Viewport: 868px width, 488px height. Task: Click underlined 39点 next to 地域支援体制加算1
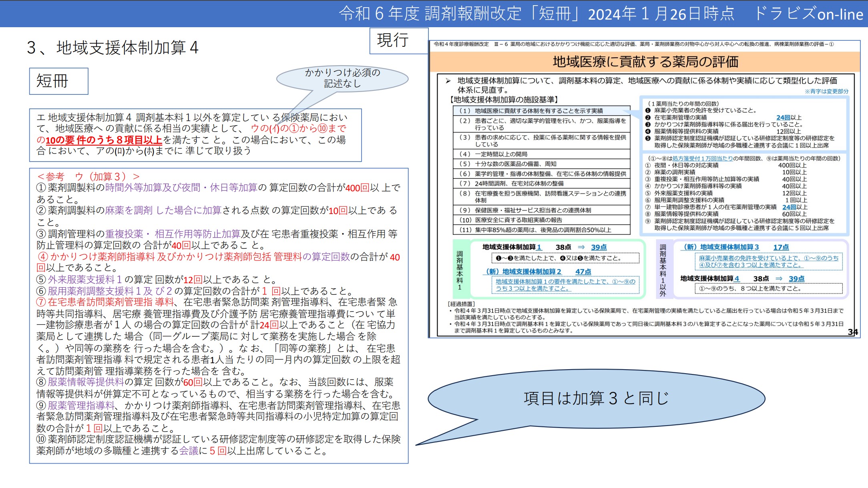pyautogui.click(x=599, y=247)
